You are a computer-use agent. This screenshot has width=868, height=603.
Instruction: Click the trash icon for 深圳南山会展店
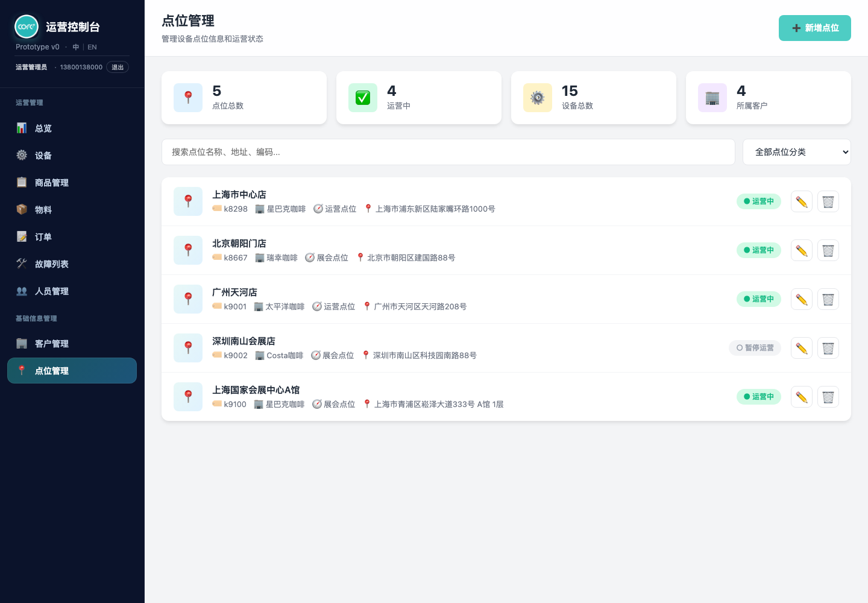[x=828, y=348]
